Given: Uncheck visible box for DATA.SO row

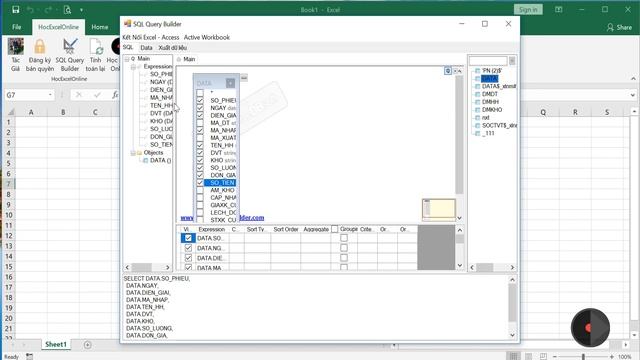Looking at the screenshot, I should tap(188, 238).
